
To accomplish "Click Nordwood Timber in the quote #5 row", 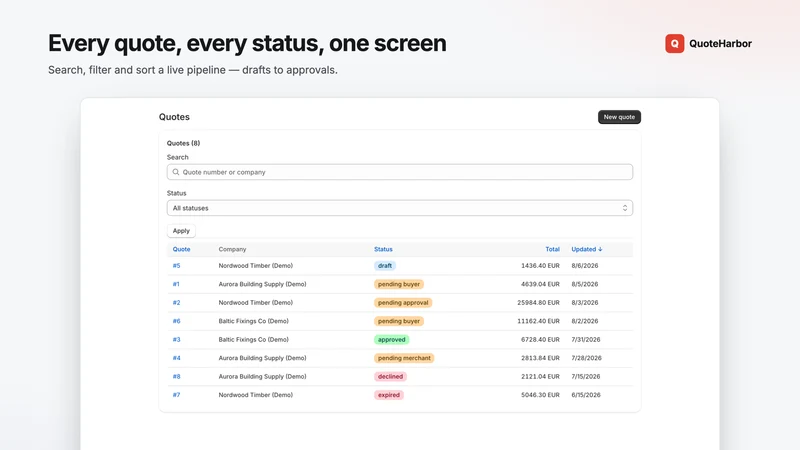I will (256, 266).
